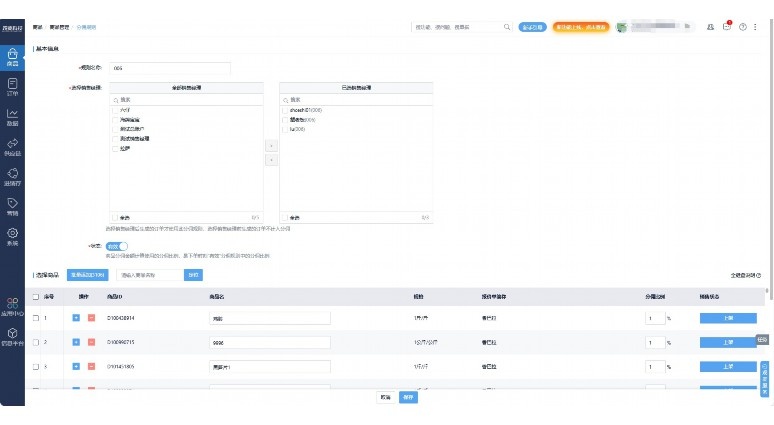Click the green shop avatar in top bar
The image size is (774, 425).
[621, 27]
